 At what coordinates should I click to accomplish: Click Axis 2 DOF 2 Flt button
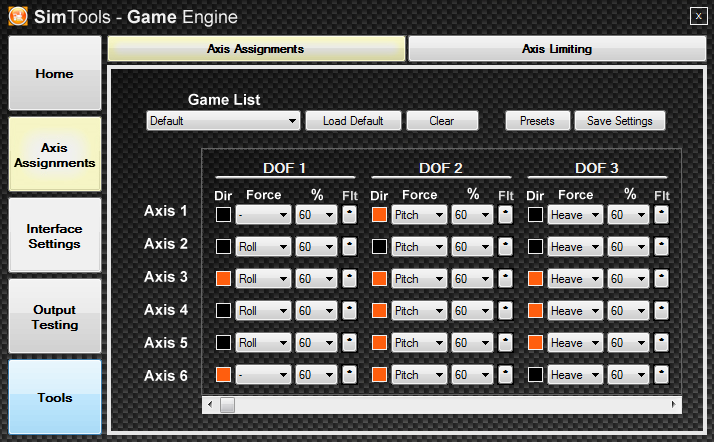[505, 246]
